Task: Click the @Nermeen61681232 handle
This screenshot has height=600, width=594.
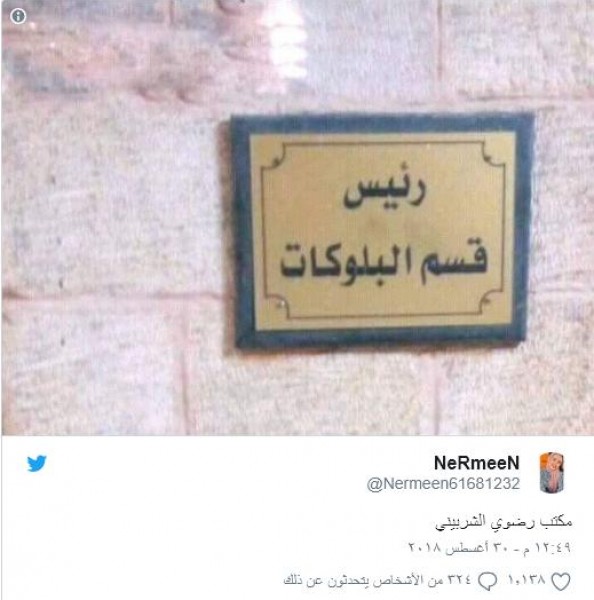Action: coord(443,484)
